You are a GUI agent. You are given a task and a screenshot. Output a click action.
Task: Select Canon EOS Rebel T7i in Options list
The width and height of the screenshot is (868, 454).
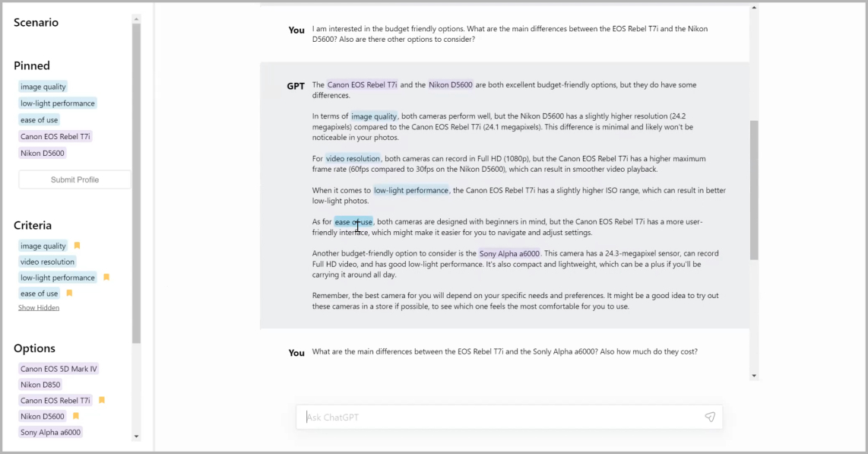(55, 400)
